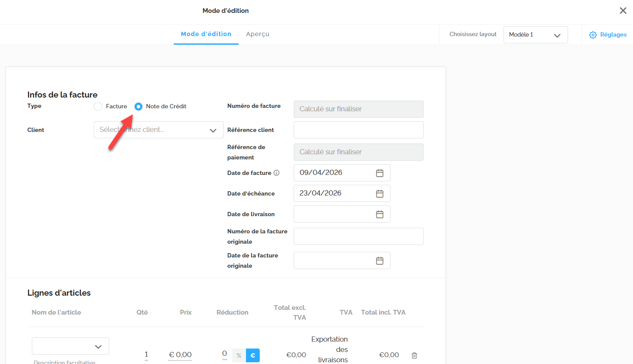Screen dimensions: 633x364
Task: Click the empty Date de livraison field
Action: (342, 214)
